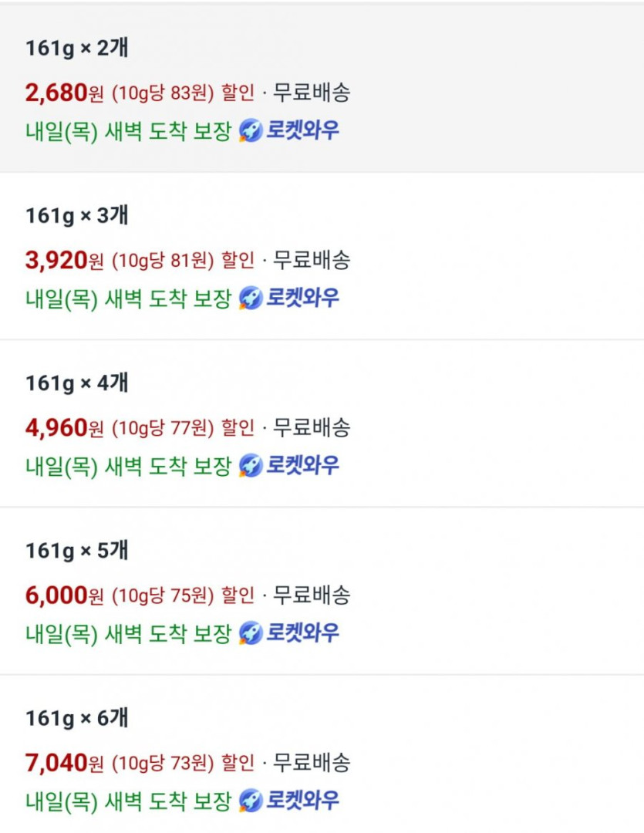The image size is (644, 833).
Task: Click the Rocket Wow icon for 161g × 3개
Action: coord(251,298)
